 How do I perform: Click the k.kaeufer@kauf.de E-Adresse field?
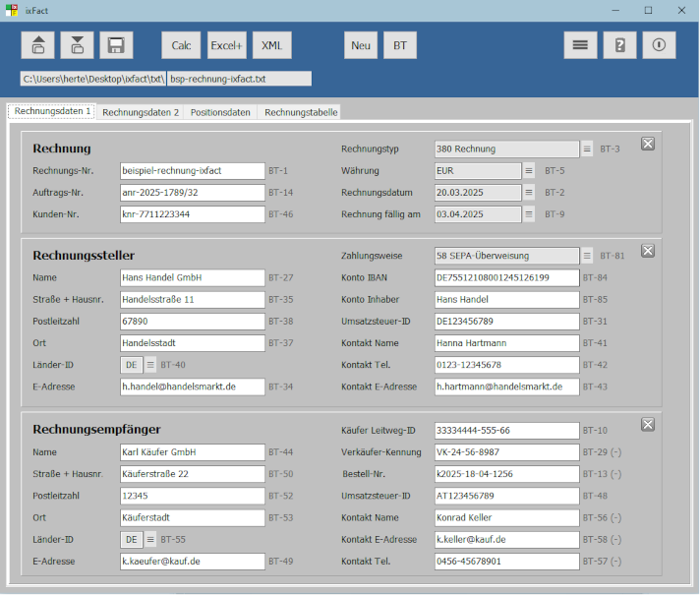[193, 562]
